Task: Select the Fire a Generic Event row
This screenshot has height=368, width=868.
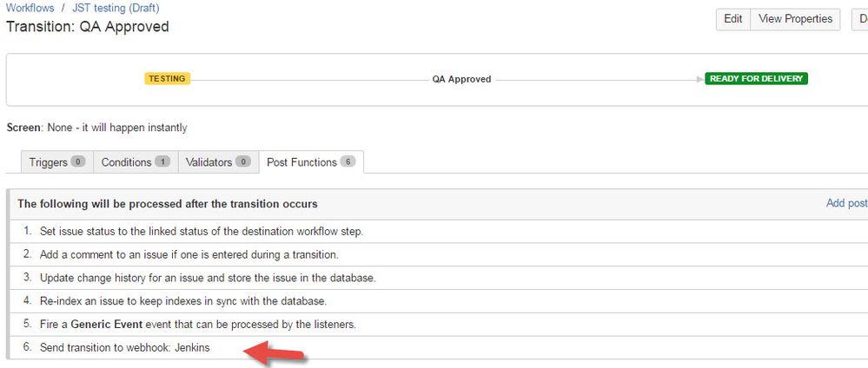Action: (x=439, y=325)
